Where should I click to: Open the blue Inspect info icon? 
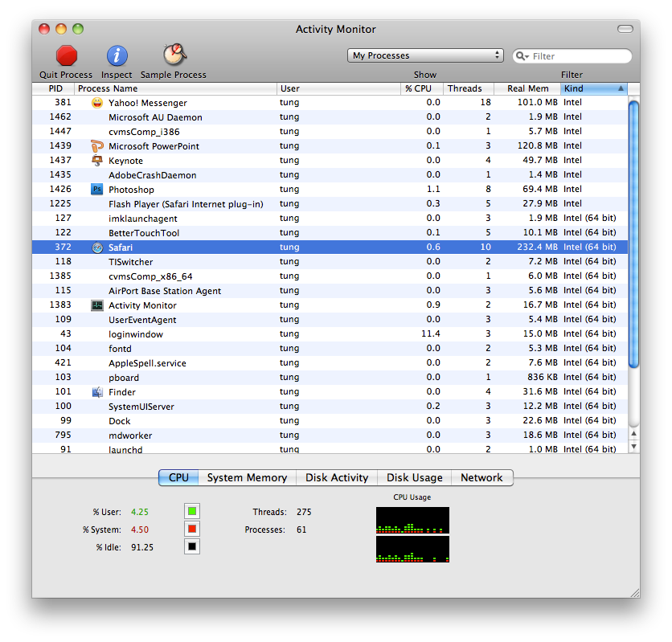click(x=117, y=56)
